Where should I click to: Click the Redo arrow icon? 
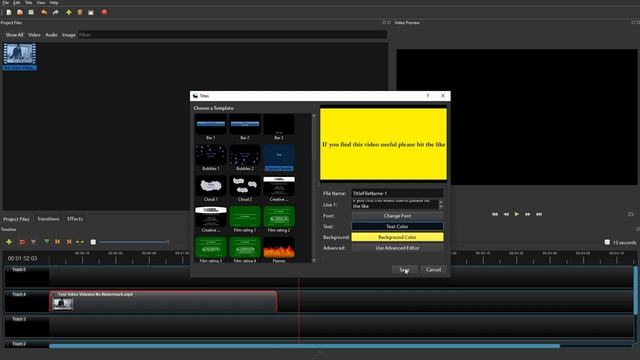56,12
